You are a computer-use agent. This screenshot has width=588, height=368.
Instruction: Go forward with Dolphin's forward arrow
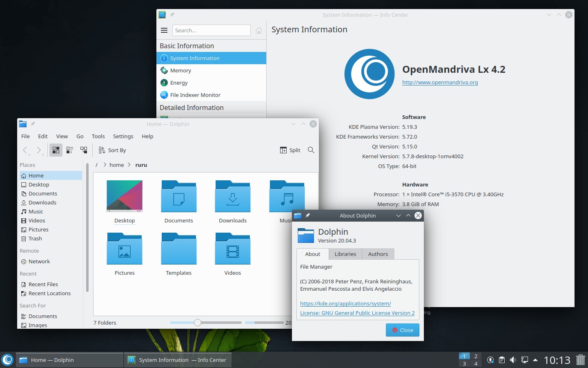[x=39, y=150]
